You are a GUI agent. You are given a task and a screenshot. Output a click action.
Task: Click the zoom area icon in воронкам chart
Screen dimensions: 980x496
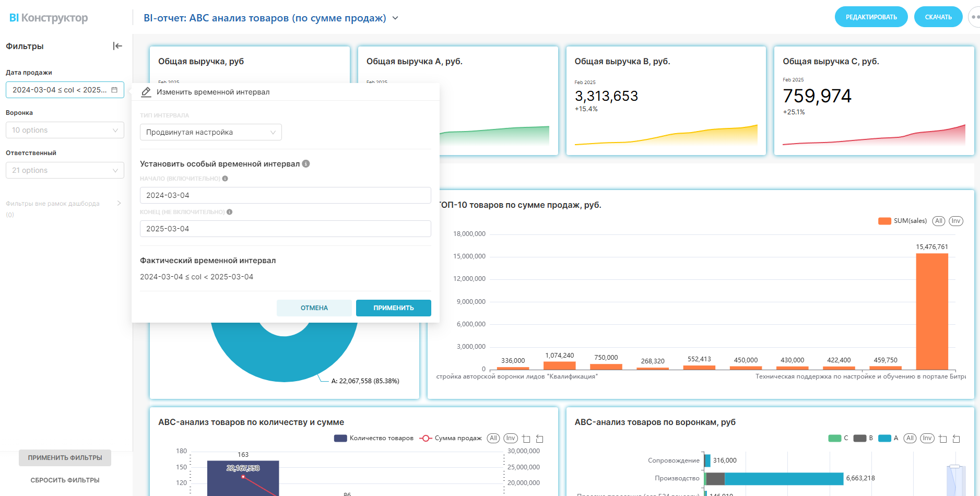(942, 439)
